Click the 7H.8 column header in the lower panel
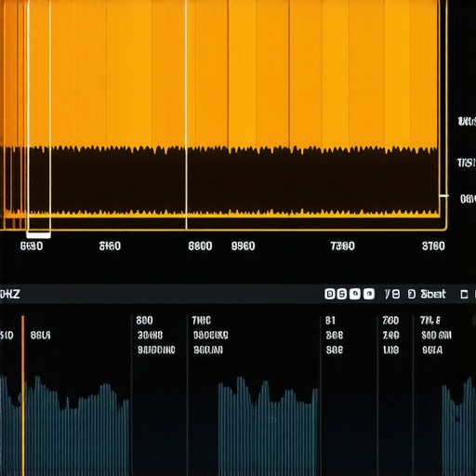This screenshot has height=476, width=476. click(430, 321)
